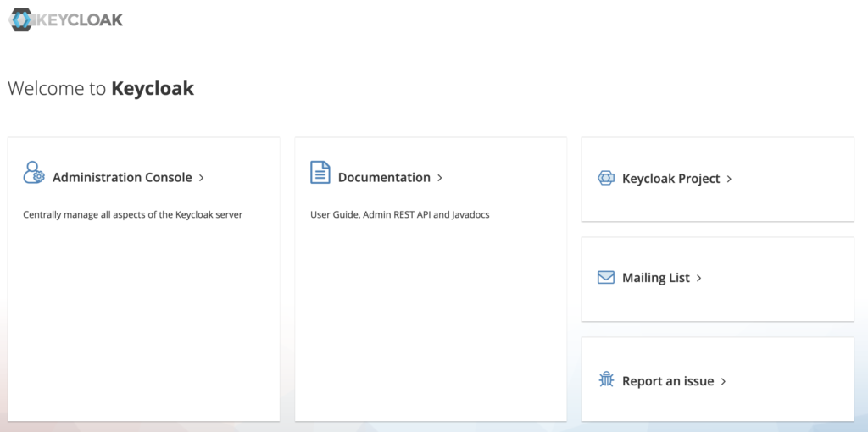
Task: Click the admin user-gear icon
Action: [34, 173]
